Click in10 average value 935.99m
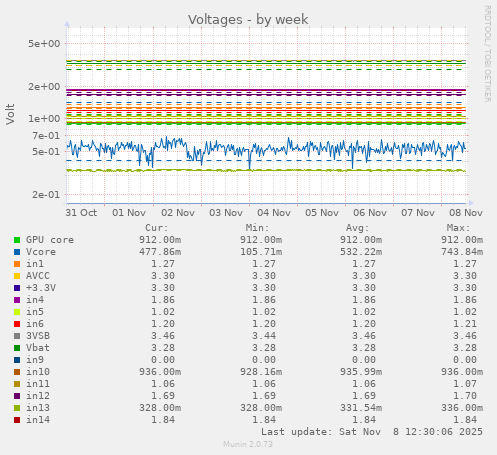The height and width of the screenshot is (455, 497). coord(361,372)
